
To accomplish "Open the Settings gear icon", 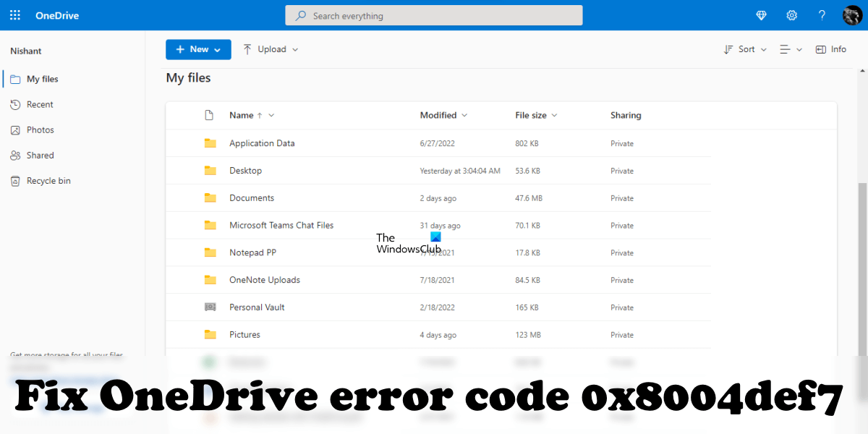I will point(792,15).
